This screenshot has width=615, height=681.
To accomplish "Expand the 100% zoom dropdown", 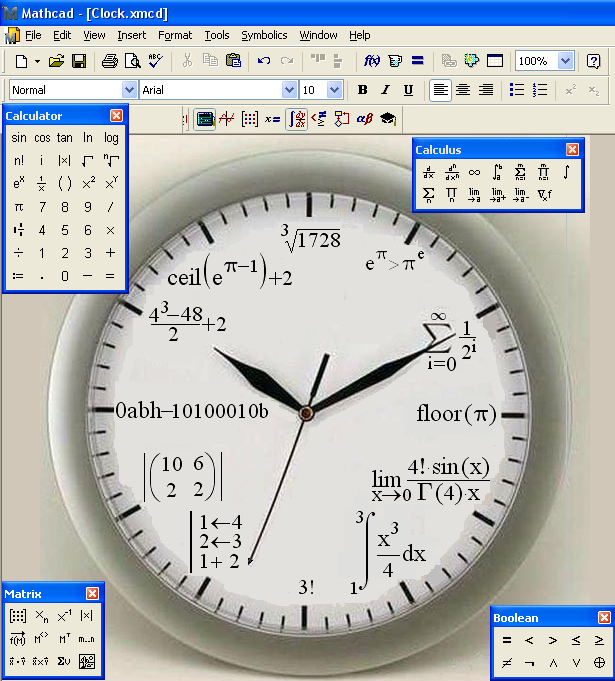I will 565,61.
